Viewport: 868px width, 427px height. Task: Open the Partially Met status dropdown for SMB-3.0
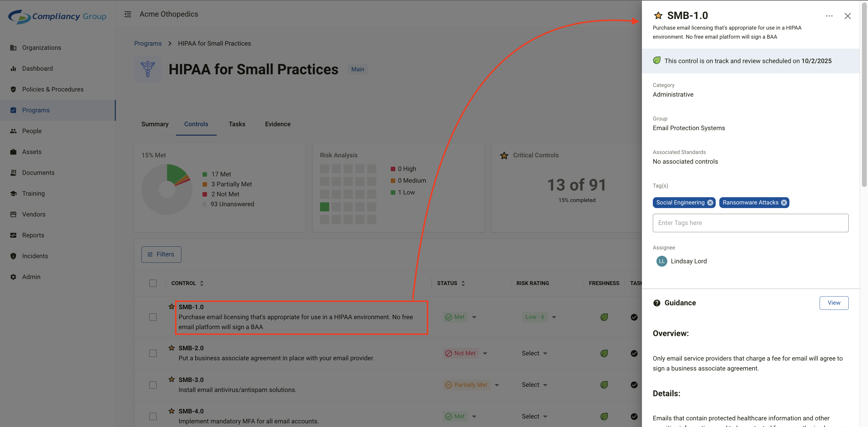click(496, 385)
